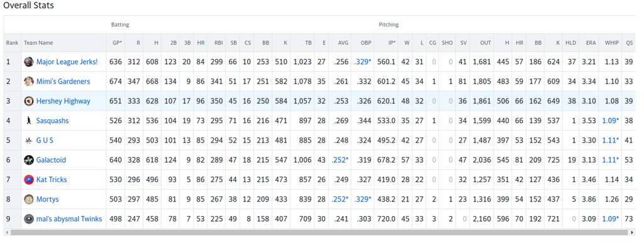Viewport: 644px width, 243px height.
Task: Click the horizontal scrollbar's right arrow
Action: tap(631, 233)
